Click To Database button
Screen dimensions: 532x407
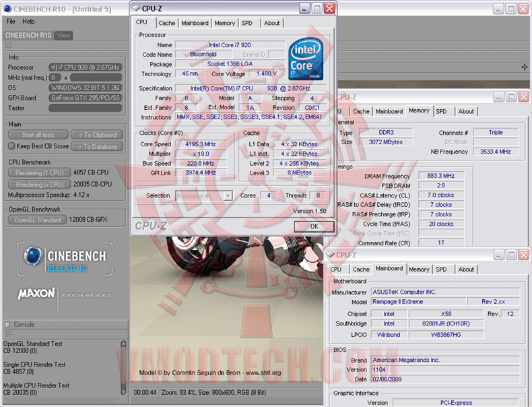click(97, 147)
